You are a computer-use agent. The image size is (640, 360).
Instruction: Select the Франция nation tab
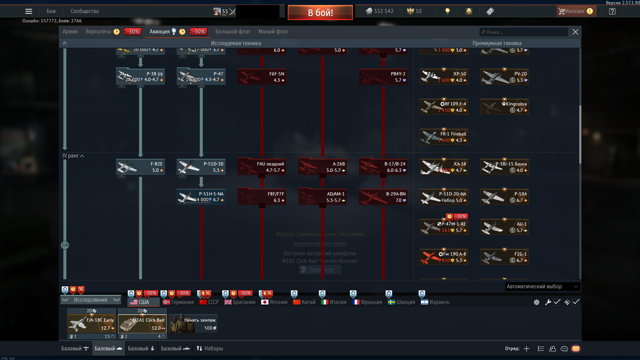[367, 302]
